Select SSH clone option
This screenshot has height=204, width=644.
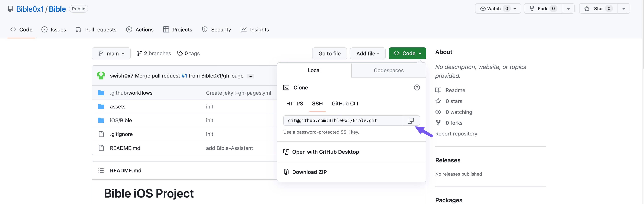317,104
